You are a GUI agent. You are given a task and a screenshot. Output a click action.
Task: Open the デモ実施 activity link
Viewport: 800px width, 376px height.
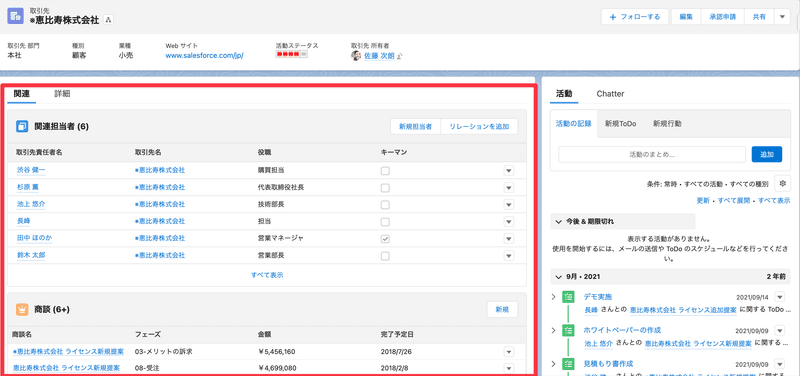point(597,296)
